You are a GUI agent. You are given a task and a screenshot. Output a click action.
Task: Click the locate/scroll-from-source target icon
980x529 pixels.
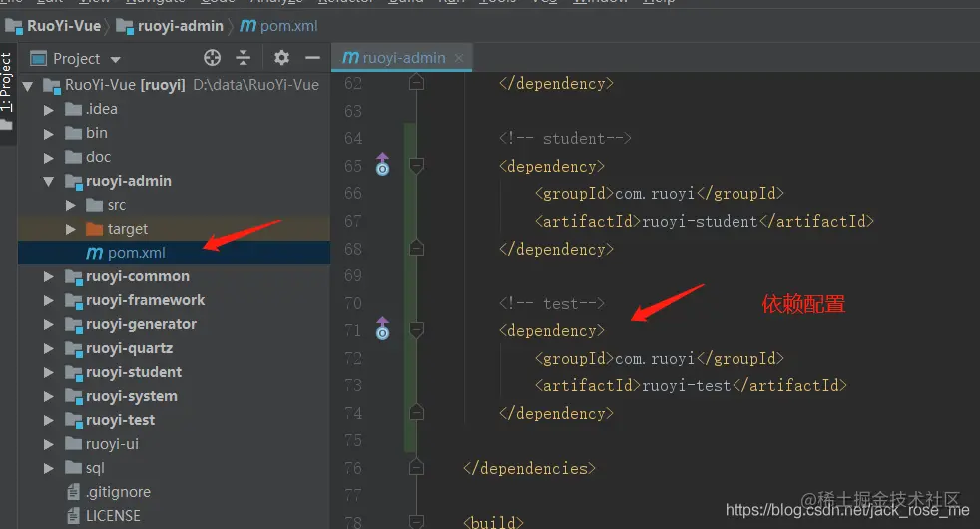tap(212, 58)
